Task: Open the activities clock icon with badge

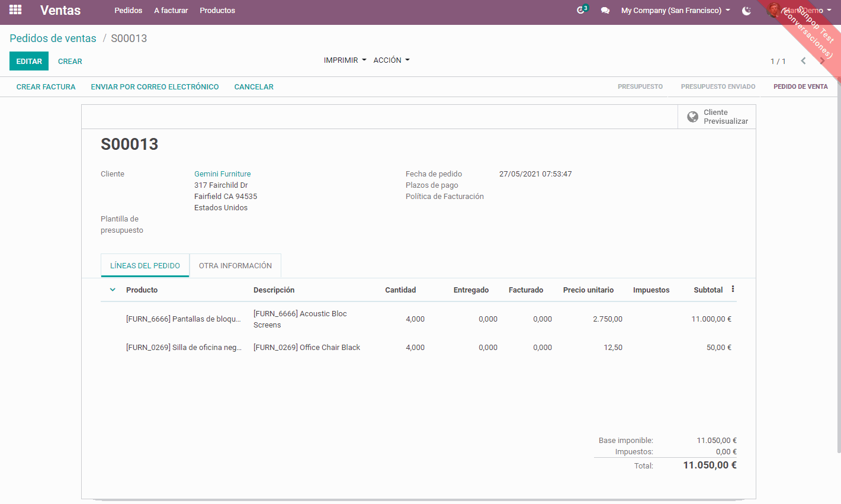Action: 581,10
